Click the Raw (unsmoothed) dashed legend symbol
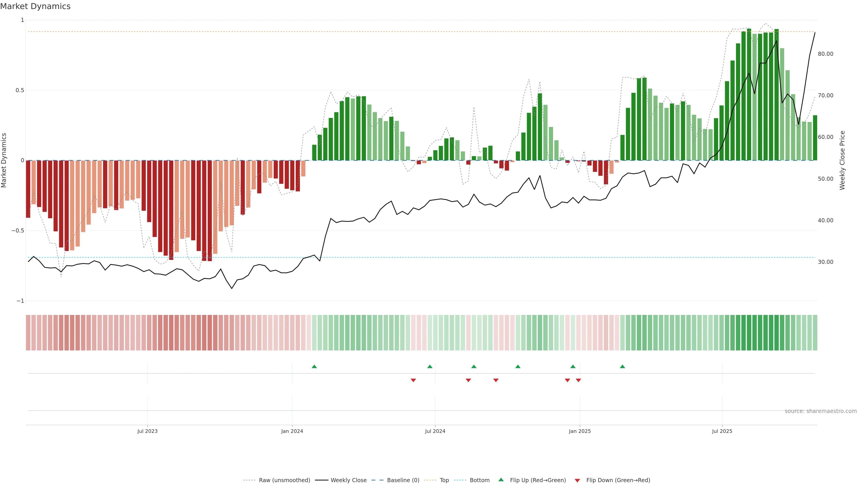868x488 pixels. click(249, 480)
